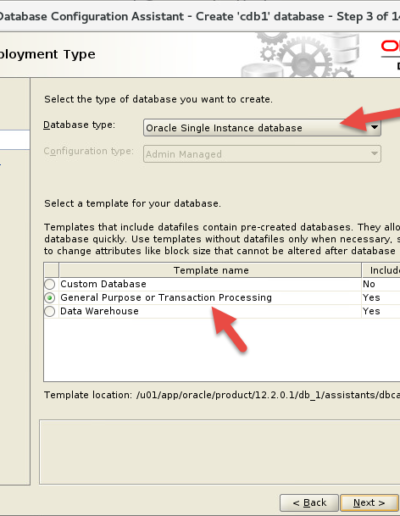Select General Purpose or Transaction Processing radio
400x516 pixels.
50,298
